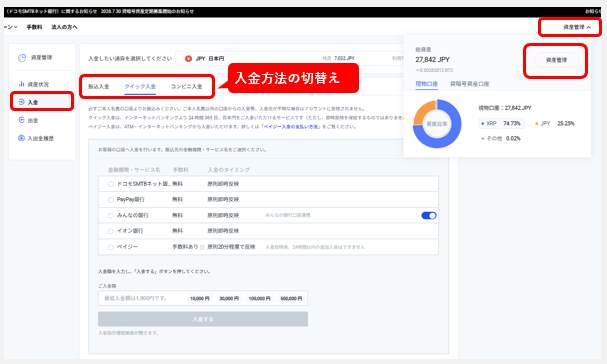Screen dimensions: 607x364
Task: Click the 資産管理 button in the popup panel
Action: pyautogui.click(x=556, y=60)
